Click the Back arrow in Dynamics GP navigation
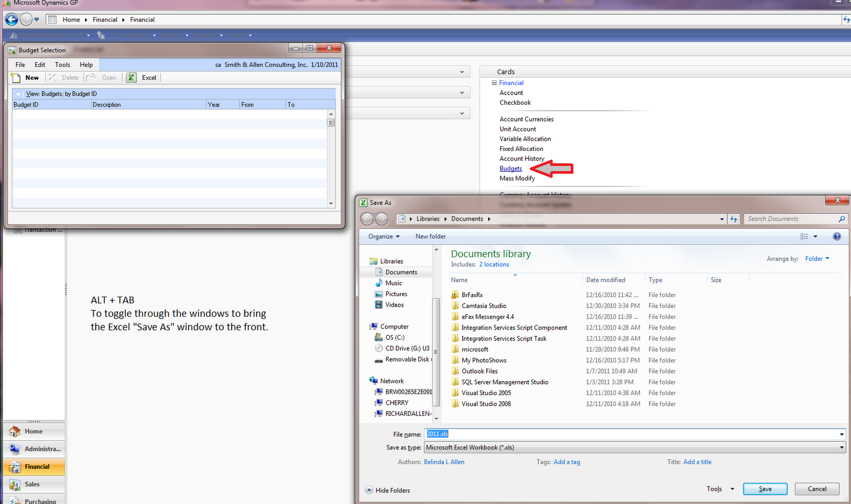The height and width of the screenshot is (504, 851). 12,20
